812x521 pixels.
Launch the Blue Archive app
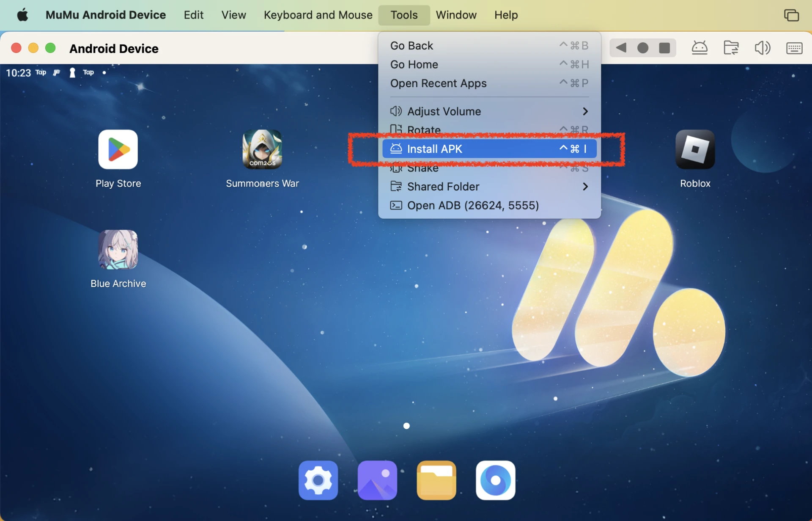tap(118, 250)
